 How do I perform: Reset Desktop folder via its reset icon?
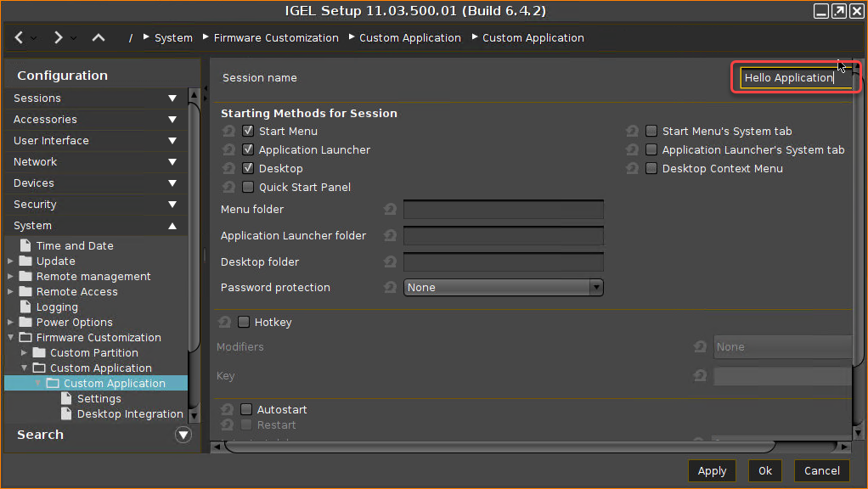tap(390, 261)
